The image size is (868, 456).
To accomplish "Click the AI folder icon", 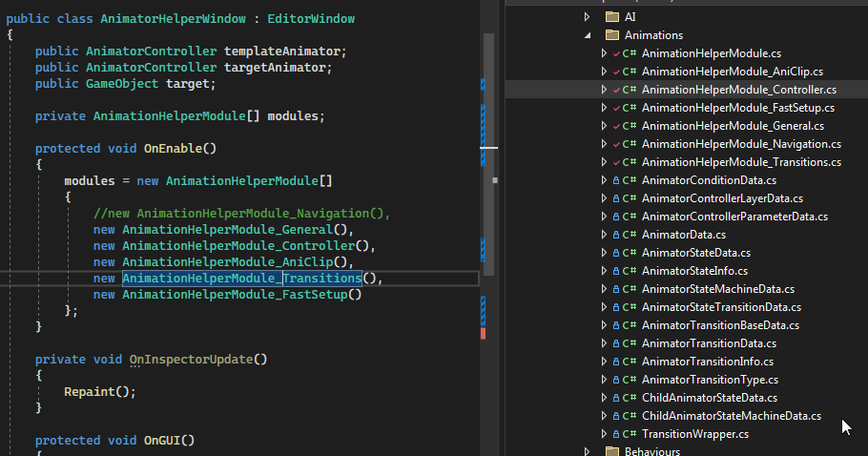I will 612,17.
